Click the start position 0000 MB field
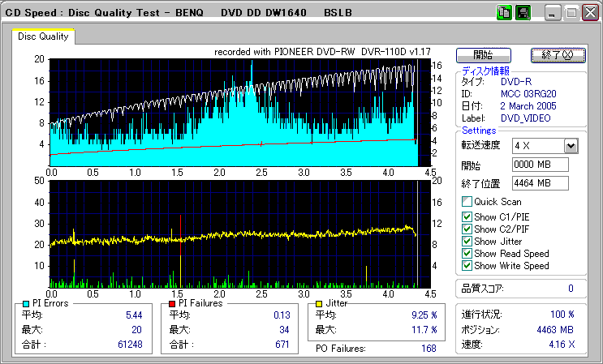Screen dimensions: 603x364 tap(541, 165)
